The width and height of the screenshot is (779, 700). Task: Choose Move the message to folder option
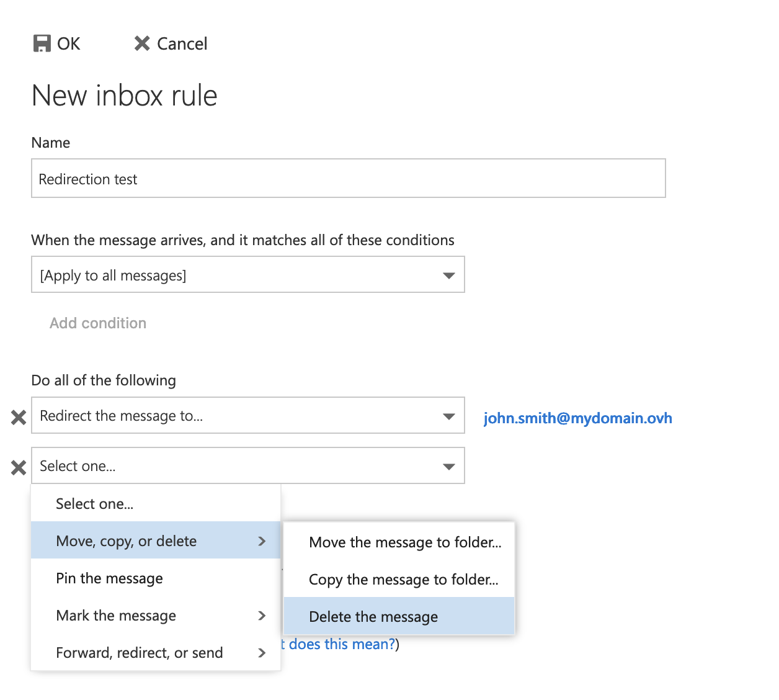pos(404,542)
